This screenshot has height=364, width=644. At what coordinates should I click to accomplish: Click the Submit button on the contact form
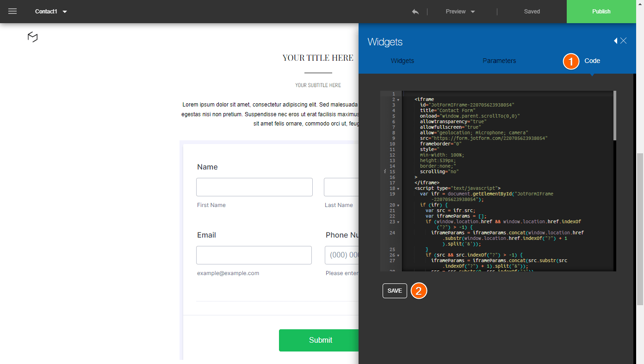tap(320, 340)
